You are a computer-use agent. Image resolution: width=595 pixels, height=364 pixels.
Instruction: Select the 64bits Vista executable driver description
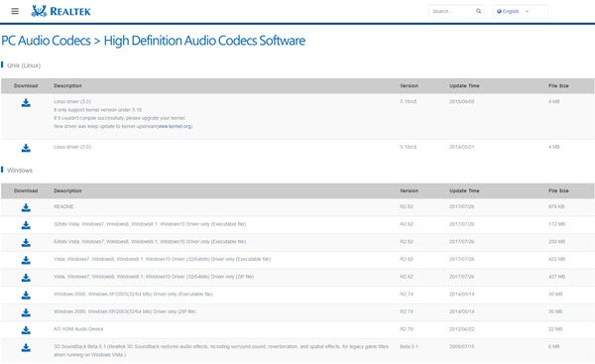150,241
